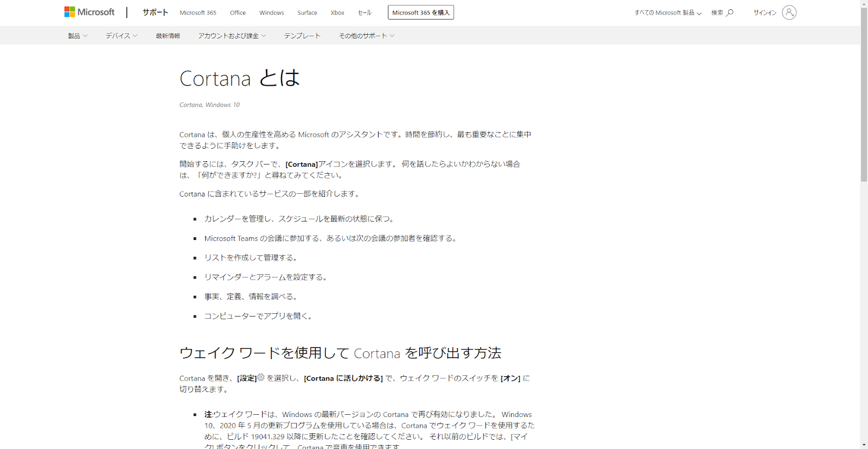This screenshot has width=868, height=449.
Task: Click the ウェイク ワード section heading
Action: [340, 353]
